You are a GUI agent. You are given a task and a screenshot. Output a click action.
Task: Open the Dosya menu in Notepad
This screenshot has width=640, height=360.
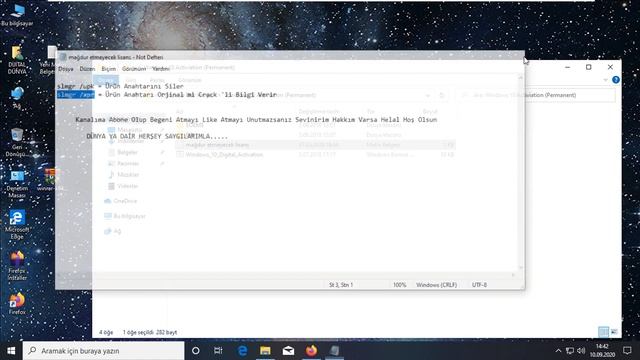(x=66, y=69)
